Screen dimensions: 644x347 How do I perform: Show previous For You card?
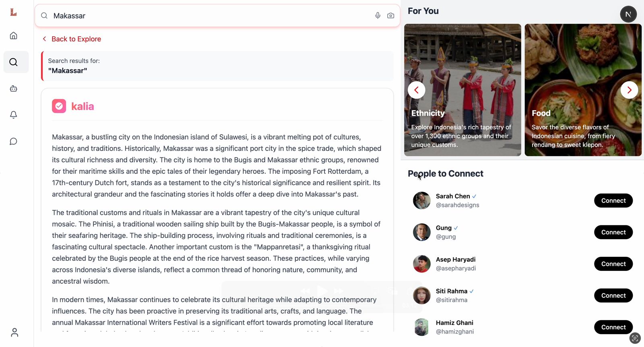[417, 90]
